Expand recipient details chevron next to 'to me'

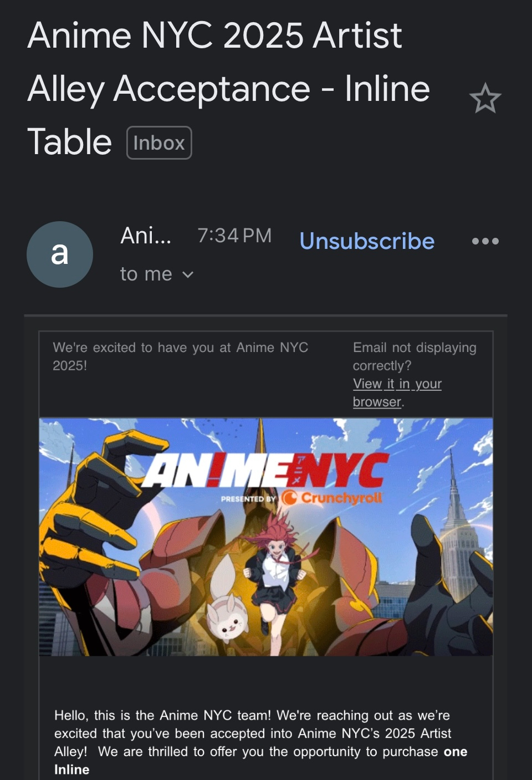tap(188, 274)
